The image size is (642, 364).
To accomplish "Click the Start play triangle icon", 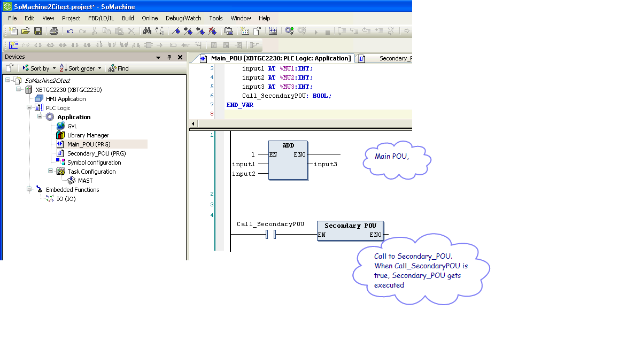I will tap(316, 32).
